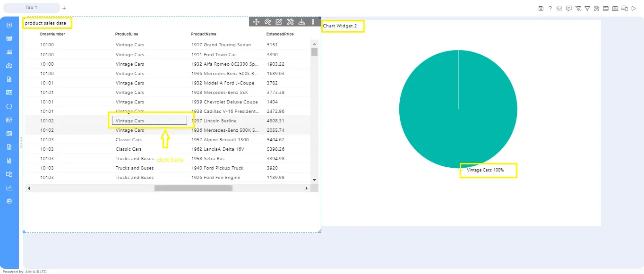
Task: Click the sidebar bar chart icon
Action: click(9, 52)
